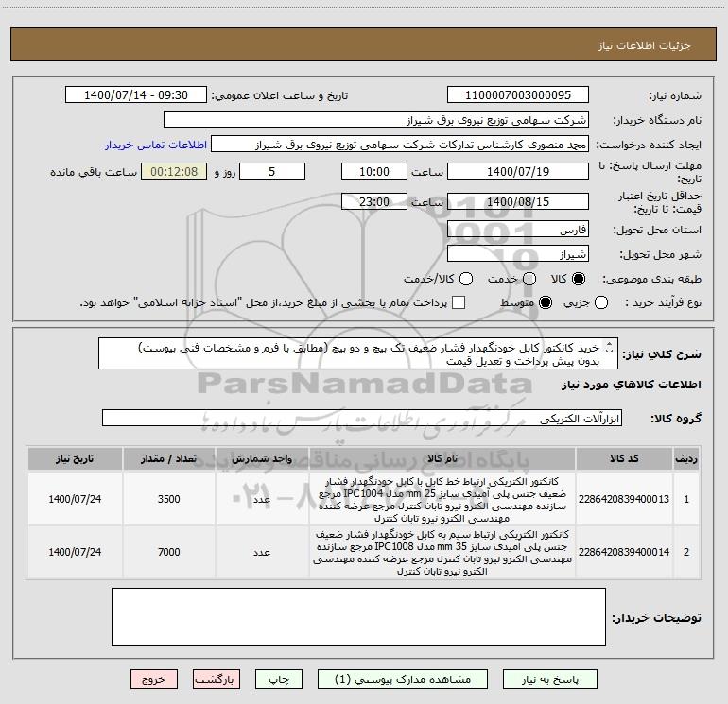Click the response deadline date 1400/07/19
This screenshot has height=704, width=728.
click(518, 171)
